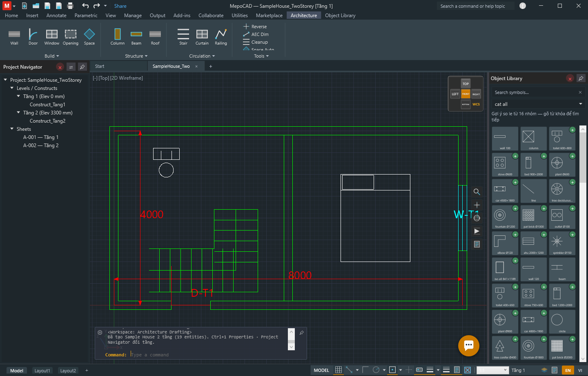
Task: Select the Space tool
Action: pos(89,37)
